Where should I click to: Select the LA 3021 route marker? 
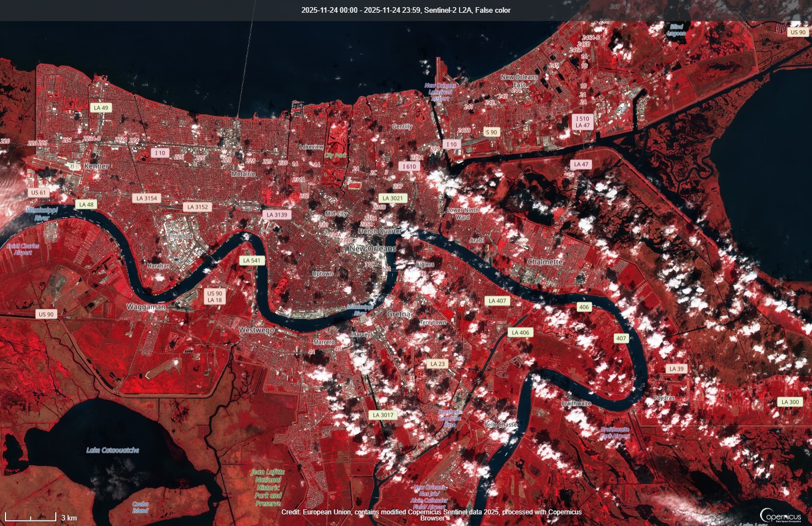pos(393,198)
